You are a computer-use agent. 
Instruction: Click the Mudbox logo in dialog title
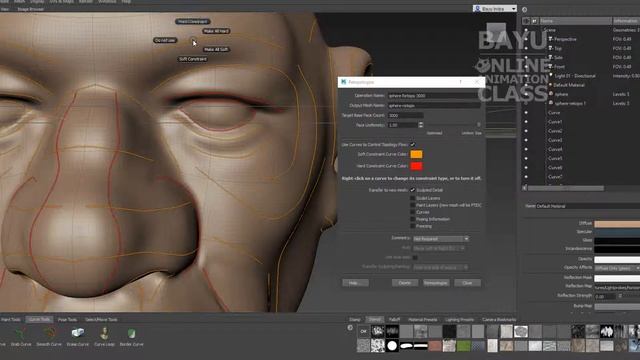[344, 82]
